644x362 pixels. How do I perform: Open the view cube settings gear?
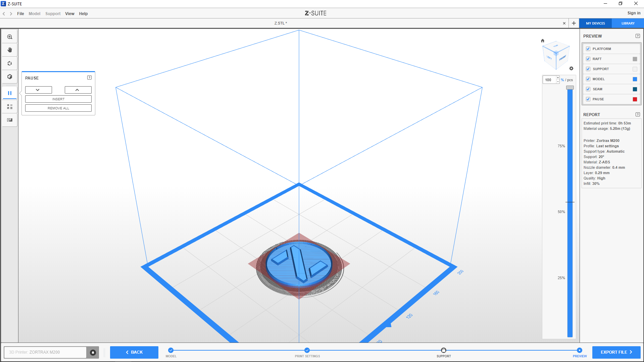pos(572,68)
